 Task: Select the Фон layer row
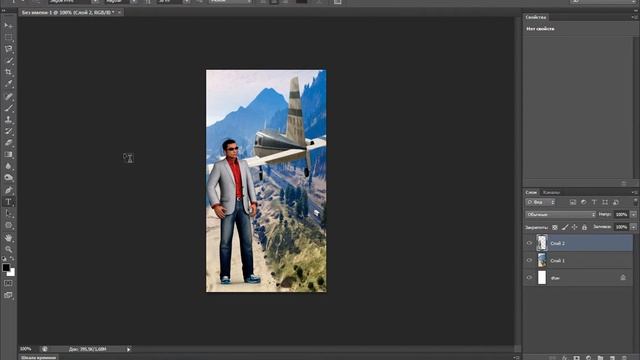(x=578, y=278)
